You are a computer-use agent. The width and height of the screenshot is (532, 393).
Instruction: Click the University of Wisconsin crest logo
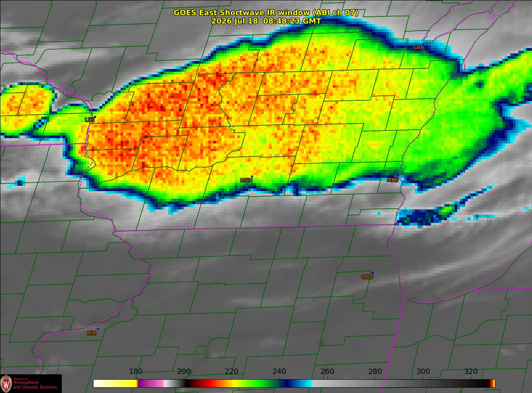(x=6, y=383)
